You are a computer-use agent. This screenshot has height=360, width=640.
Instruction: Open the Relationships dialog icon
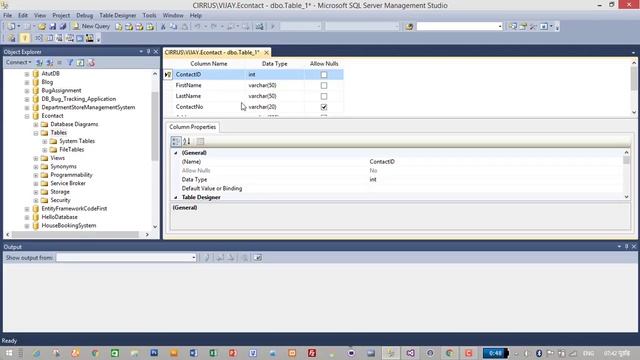(38, 38)
